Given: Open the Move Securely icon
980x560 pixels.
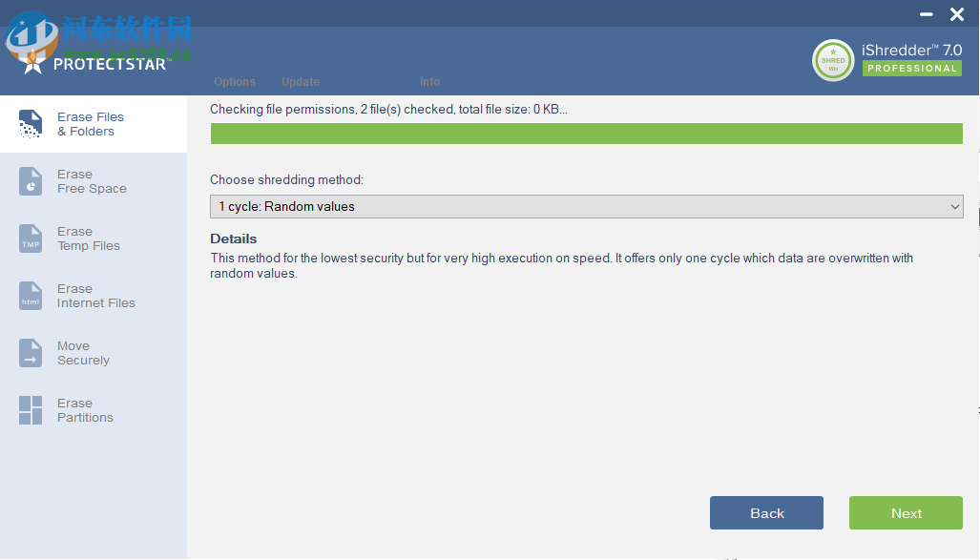Looking at the screenshot, I should [x=31, y=353].
